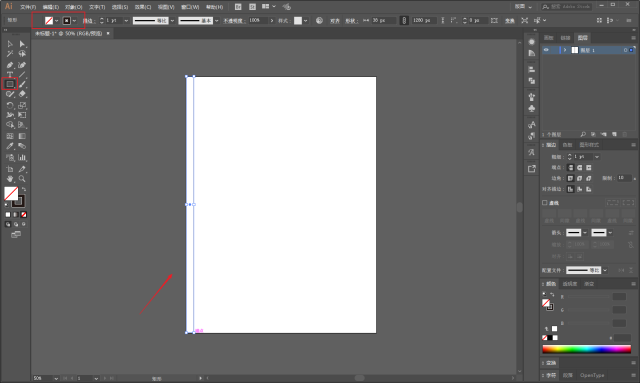This screenshot has height=383, width=640.
Task: Open graphic style dropdown
Action: click(x=305, y=21)
